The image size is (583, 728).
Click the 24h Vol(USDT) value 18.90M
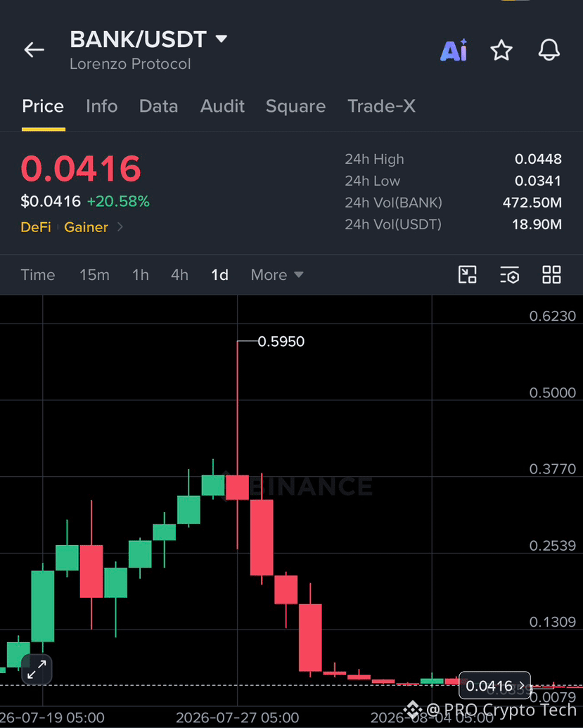click(537, 224)
